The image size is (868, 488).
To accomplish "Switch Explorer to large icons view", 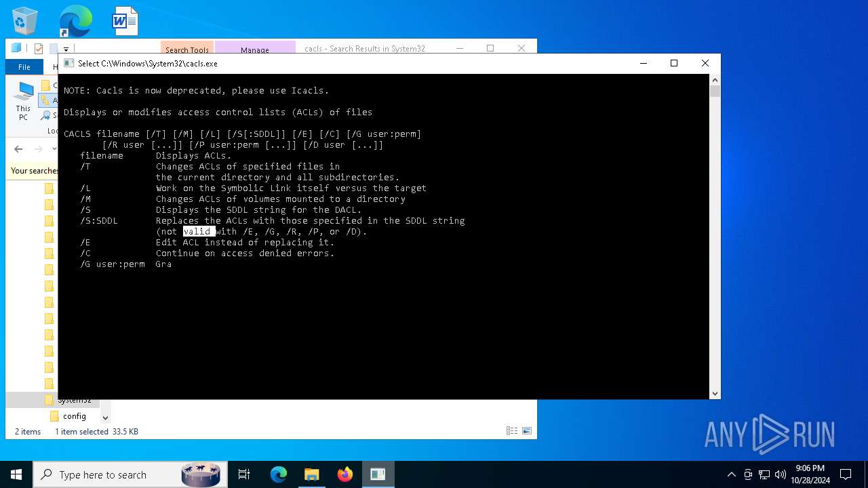I will 527,431.
